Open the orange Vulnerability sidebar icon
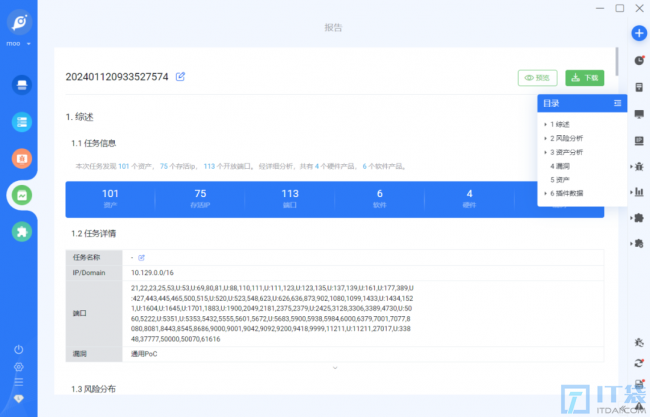 point(22,158)
